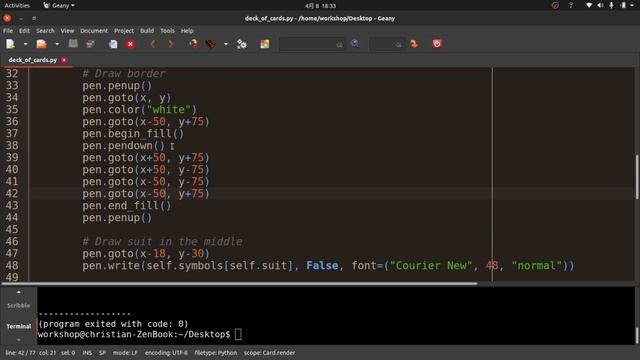This screenshot has height=360, width=640.
Task: Open the Edit menu
Action: click(x=24, y=31)
